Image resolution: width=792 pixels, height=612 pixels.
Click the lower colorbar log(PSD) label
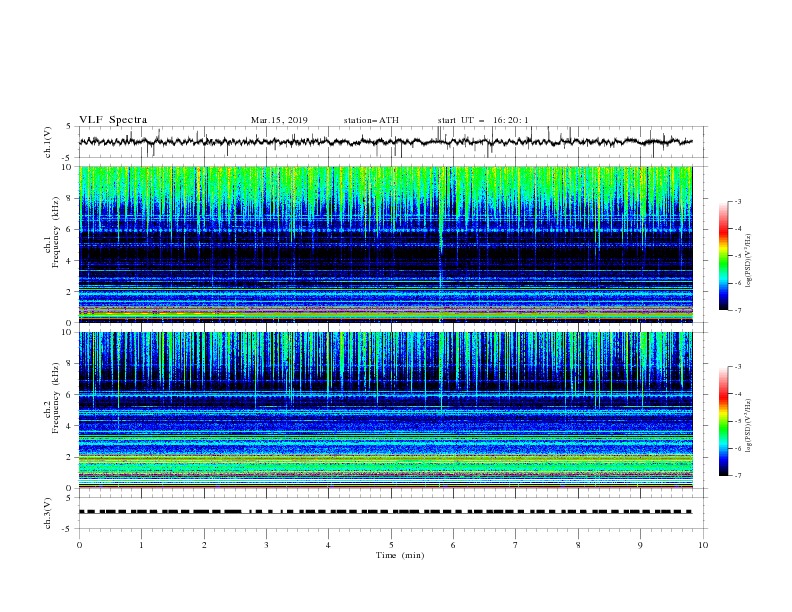point(748,425)
